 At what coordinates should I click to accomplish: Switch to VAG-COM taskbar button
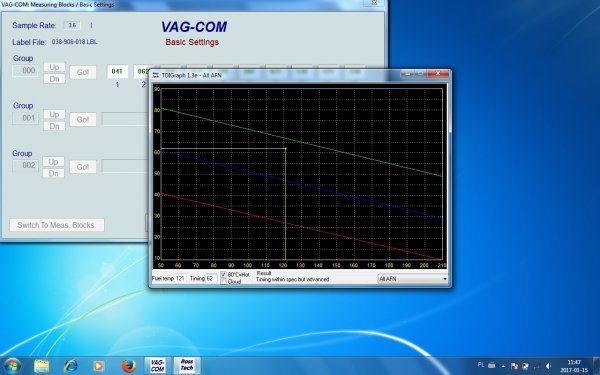tap(157, 365)
